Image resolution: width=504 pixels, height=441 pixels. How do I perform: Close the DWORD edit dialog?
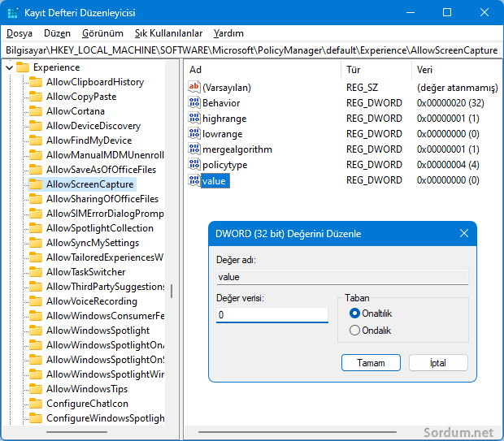[464, 233]
